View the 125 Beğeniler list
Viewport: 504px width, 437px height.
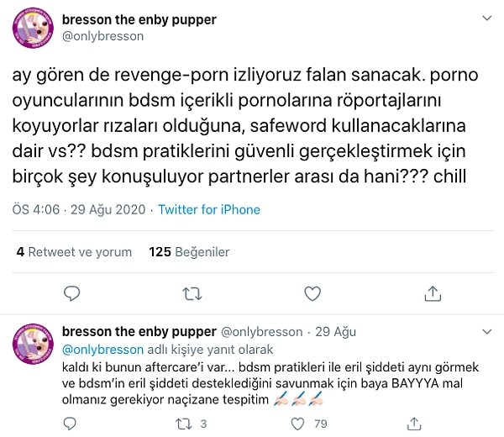tap(189, 251)
